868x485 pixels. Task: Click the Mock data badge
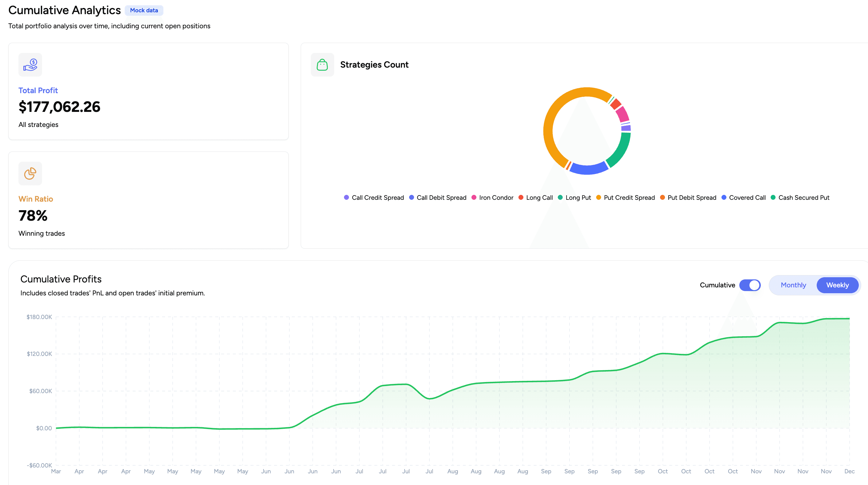144,10
